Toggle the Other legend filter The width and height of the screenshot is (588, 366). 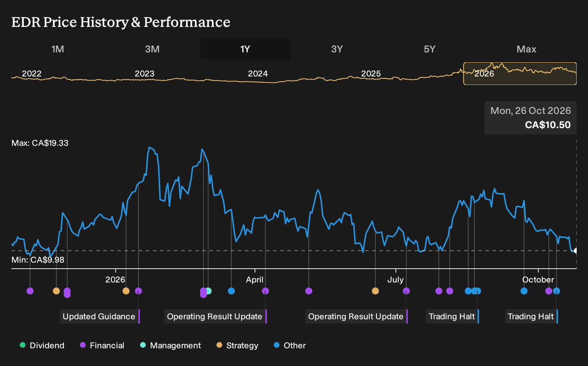tap(290, 345)
